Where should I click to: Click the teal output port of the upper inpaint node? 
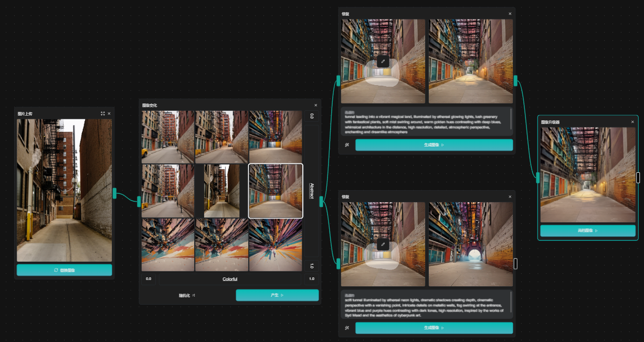click(515, 80)
